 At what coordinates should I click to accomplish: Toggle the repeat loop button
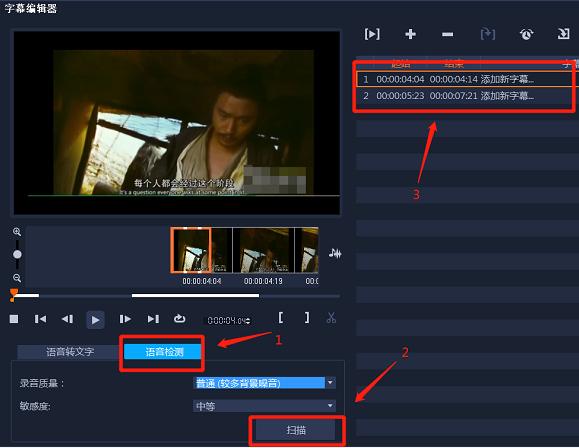click(x=179, y=318)
